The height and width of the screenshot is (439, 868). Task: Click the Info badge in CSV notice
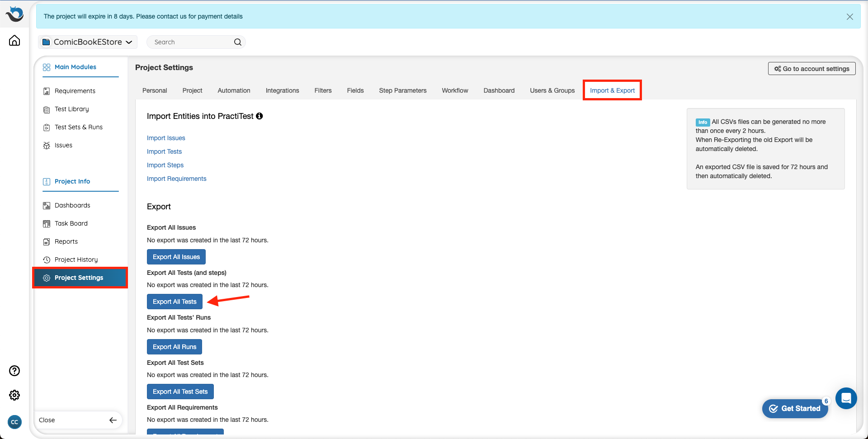[x=703, y=122]
